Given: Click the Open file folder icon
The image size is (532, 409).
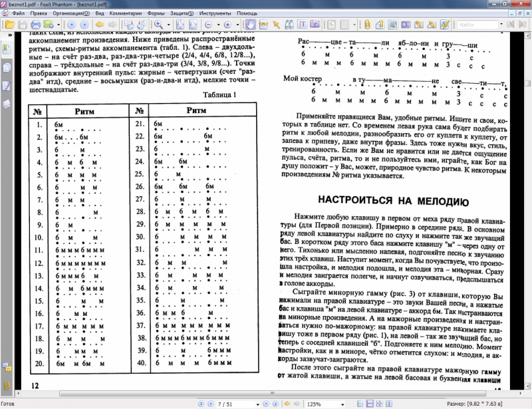Looking at the screenshot, I should (x=9, y=25).
